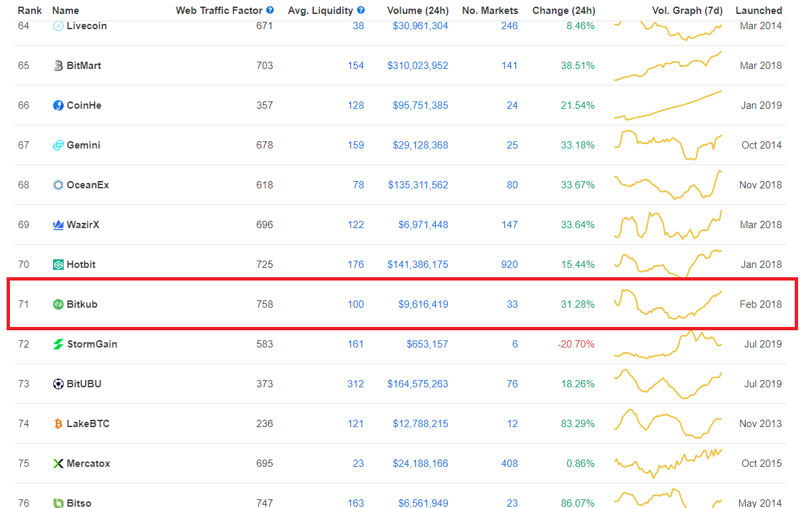
Task: Click OceanEx 7d volume graph
Action: [x=668, y=185]
